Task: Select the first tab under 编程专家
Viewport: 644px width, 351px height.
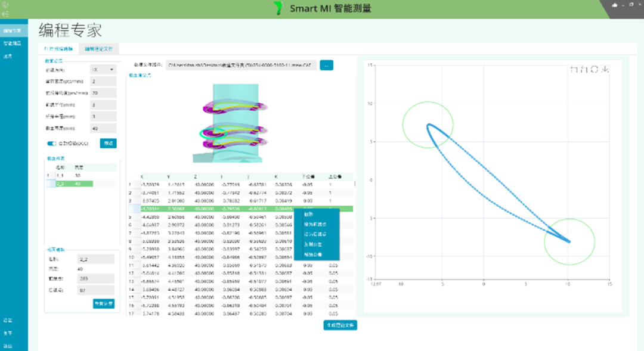Action: [x=58, y=49]
